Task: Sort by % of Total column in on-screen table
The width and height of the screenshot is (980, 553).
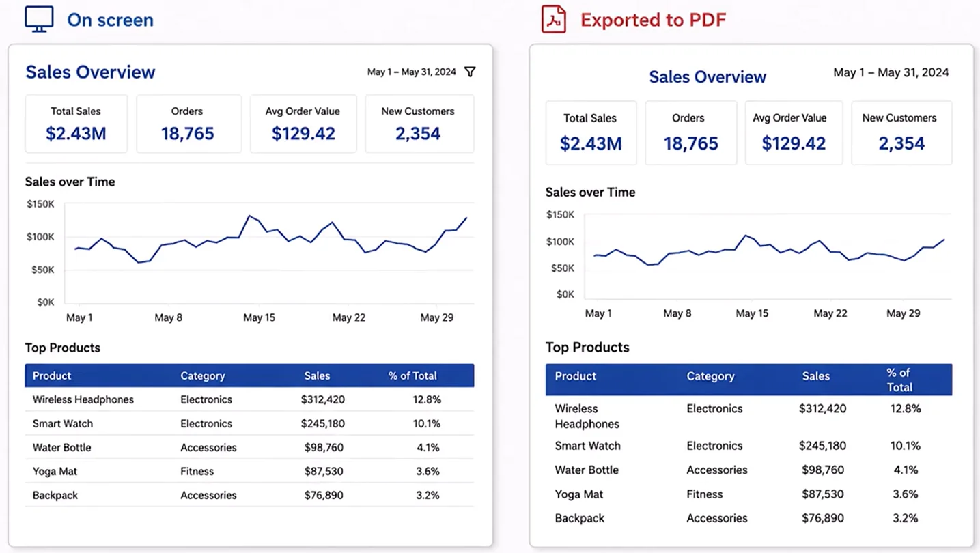Action: [x=412, y=375]
